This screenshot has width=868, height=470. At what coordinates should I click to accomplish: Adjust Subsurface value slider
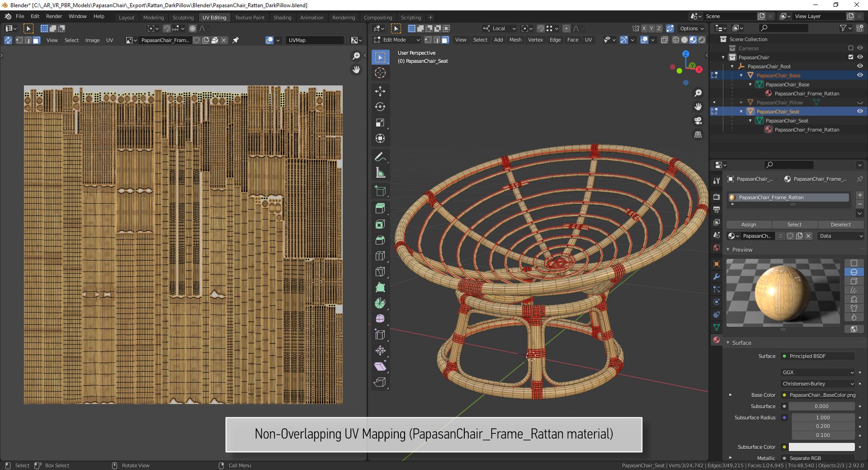(x=822, y=406)
